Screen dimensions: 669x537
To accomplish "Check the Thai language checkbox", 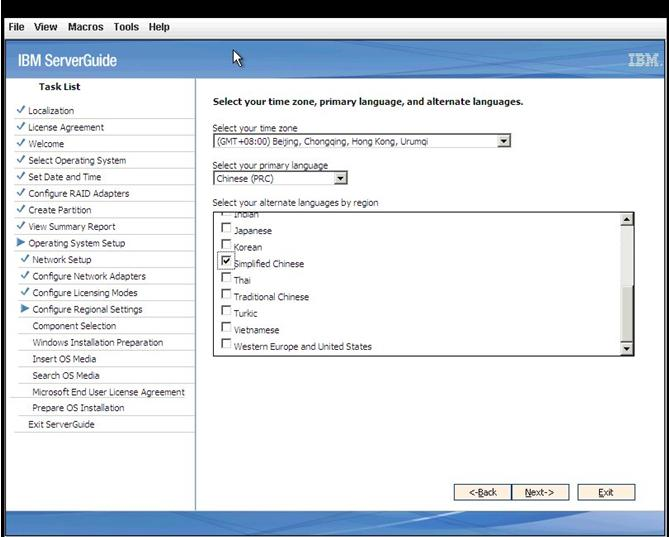I will pos(226,278).
